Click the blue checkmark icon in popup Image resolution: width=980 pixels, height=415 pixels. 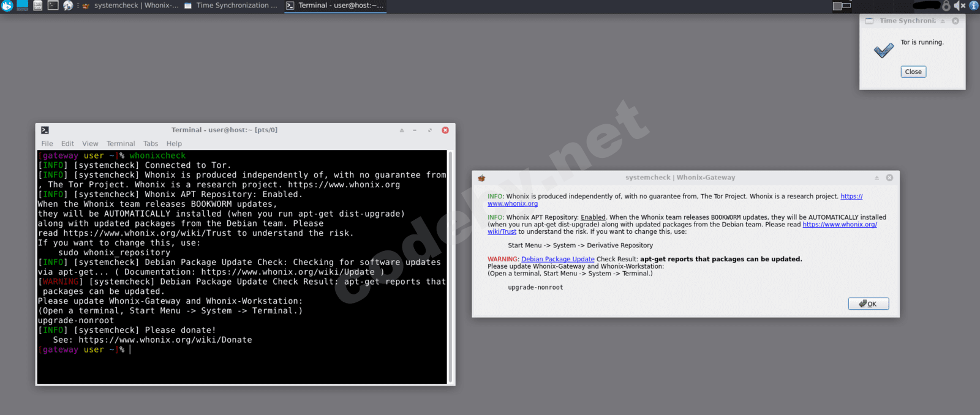click(x=884, y=50)
